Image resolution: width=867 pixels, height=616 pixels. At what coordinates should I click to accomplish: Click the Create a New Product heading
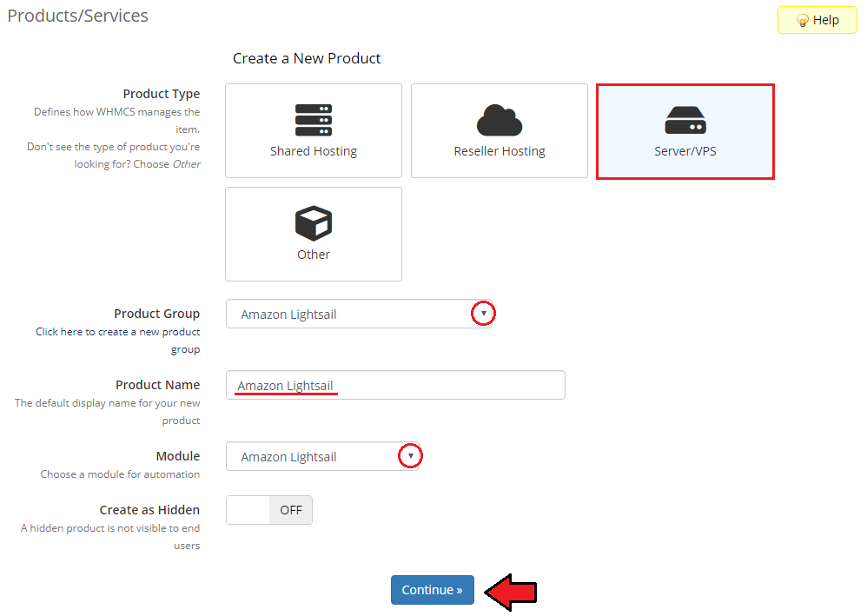tap(307, 58)
